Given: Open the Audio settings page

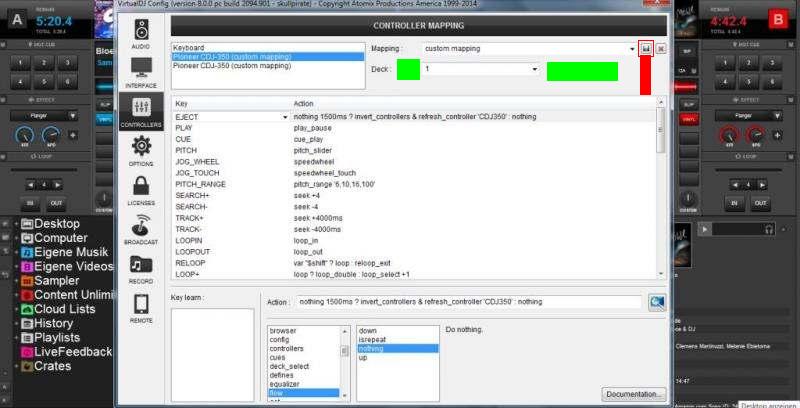Looking at the screenshot, I should click(x=141, y=34).
